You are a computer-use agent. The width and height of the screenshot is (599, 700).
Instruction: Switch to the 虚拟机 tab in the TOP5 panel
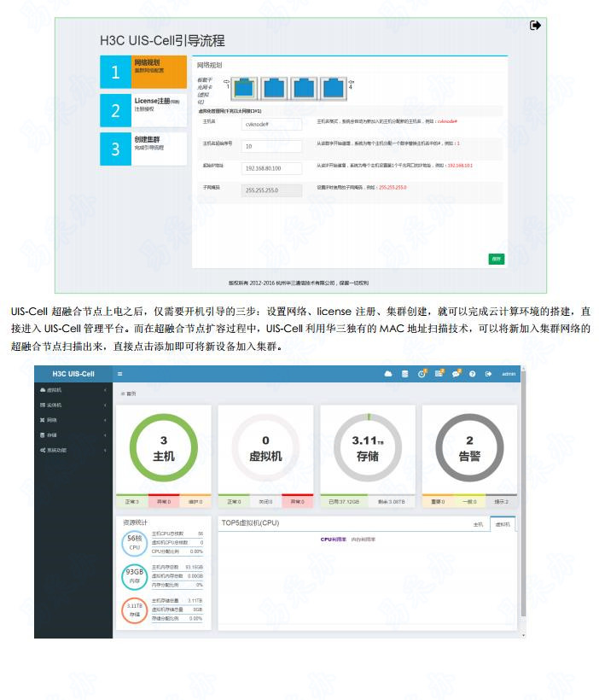click(503, 524)
